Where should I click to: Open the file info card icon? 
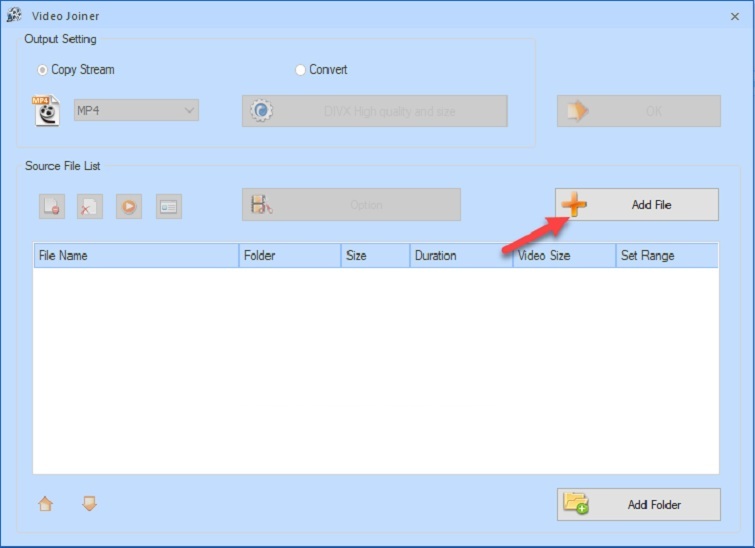[168, 206]
